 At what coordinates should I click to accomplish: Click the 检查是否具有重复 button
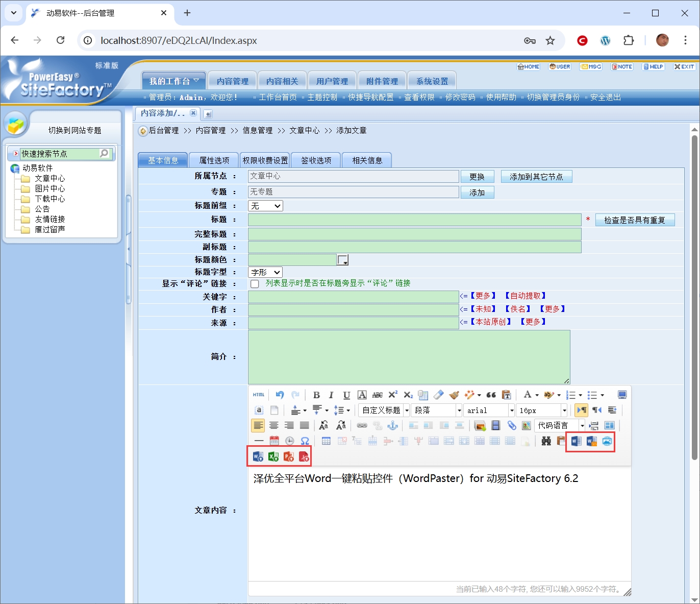pyautogui.click(x=634, y=220)
